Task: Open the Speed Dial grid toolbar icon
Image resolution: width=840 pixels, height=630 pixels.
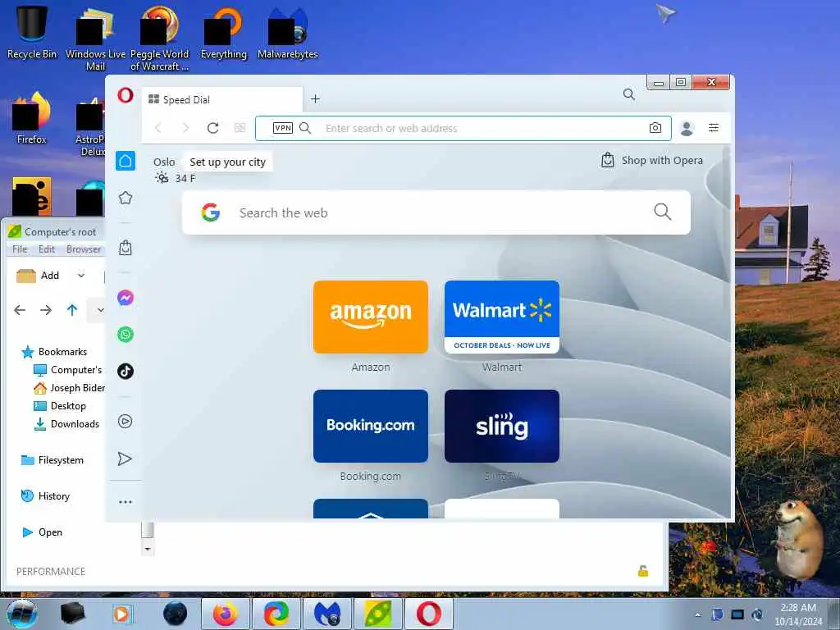Action: (x=240, y=128)
